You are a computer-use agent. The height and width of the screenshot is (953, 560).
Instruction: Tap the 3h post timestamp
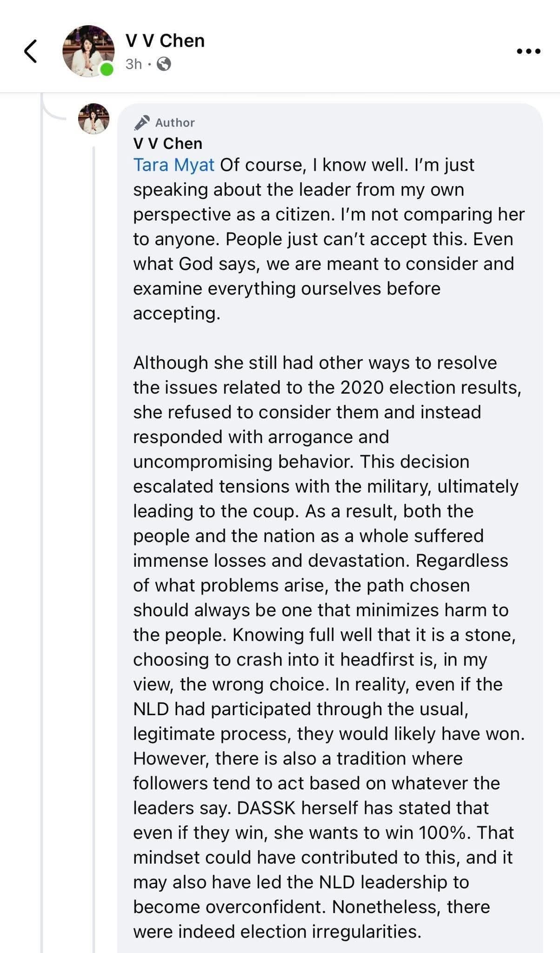pyautogui.click(x=133, y=64)
